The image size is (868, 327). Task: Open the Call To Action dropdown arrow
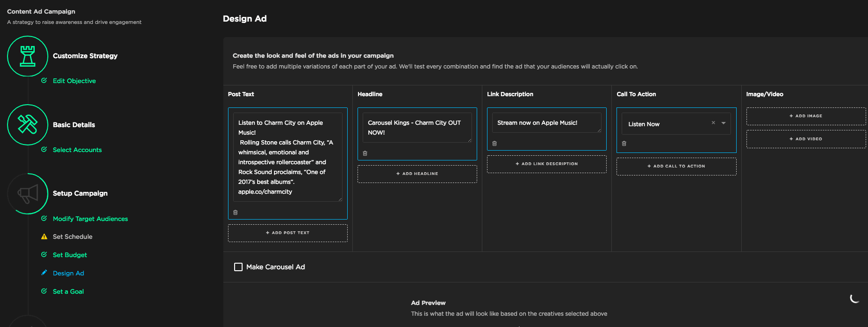click(723, 123)
